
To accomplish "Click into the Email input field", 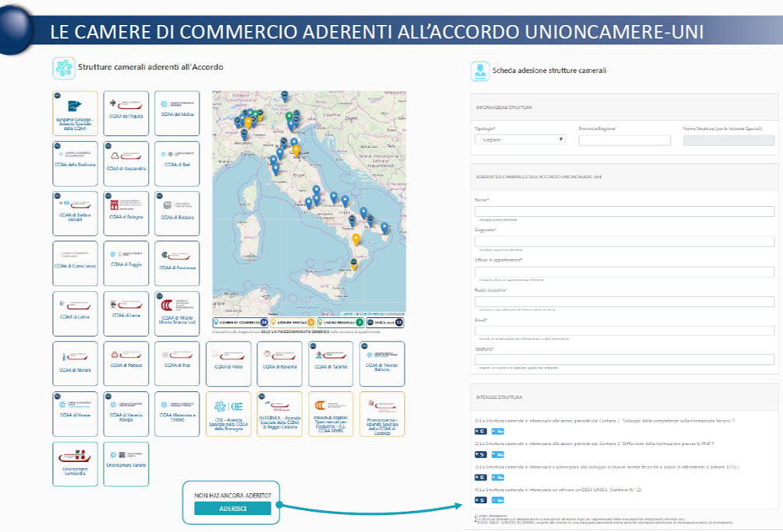I will (624, 331).
